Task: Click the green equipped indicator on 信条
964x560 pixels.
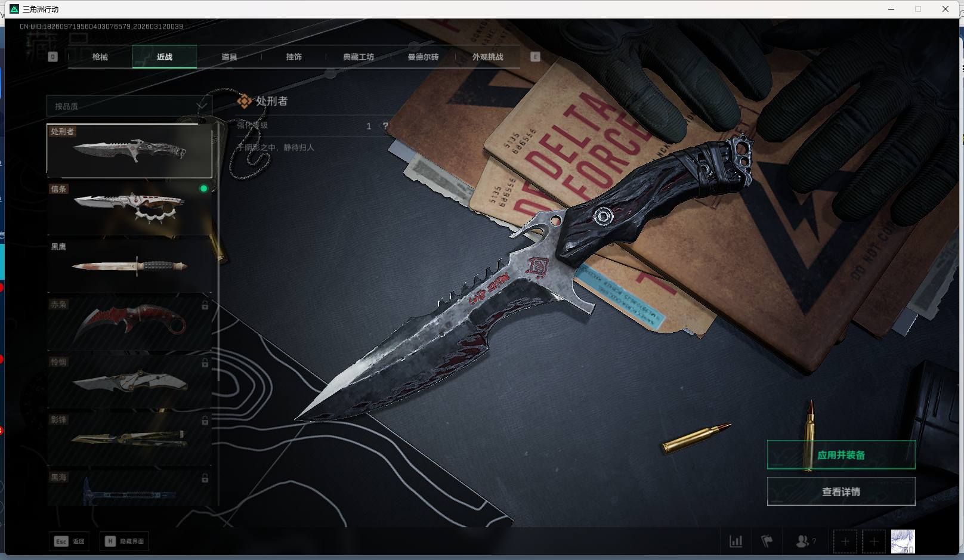Action: tap(203, 188)
